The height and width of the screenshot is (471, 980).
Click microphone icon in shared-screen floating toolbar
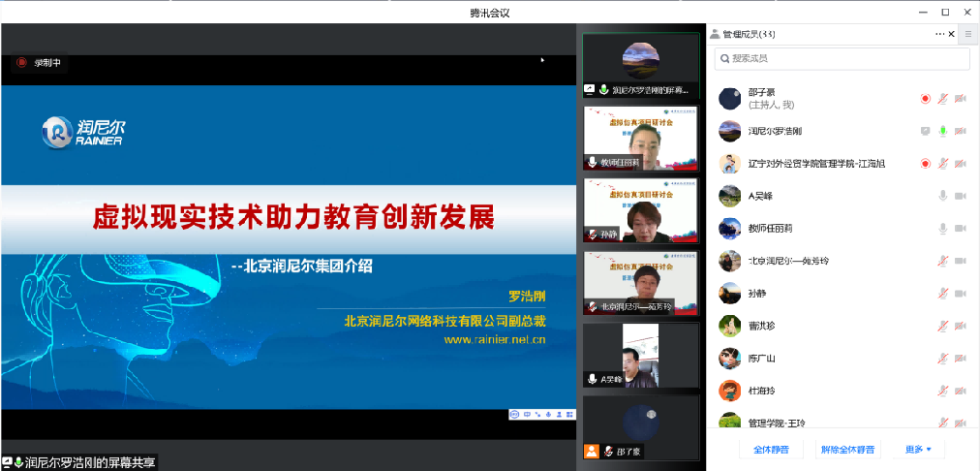[548, 414]
